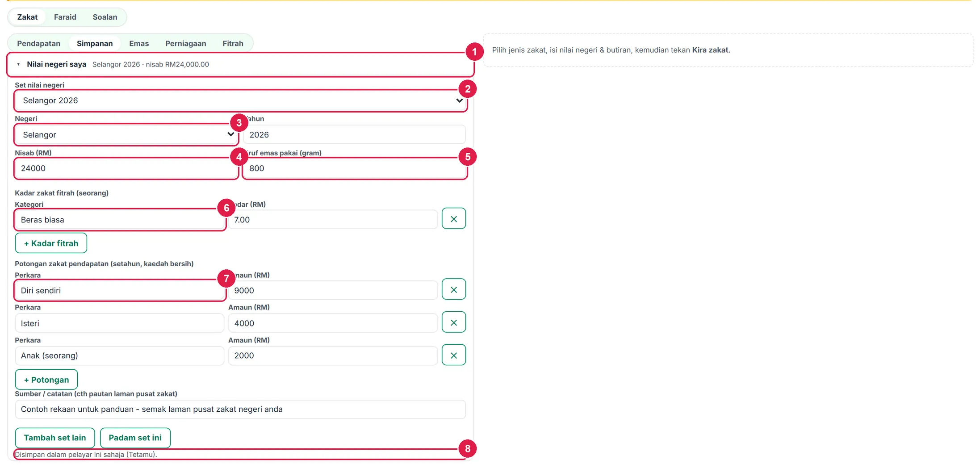Switch to the Zakat tab
Screen dimensions: 980x468
27,17
